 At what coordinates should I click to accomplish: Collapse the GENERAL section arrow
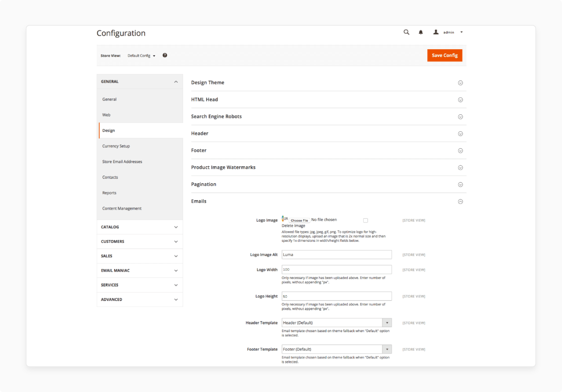click(176, 82)
